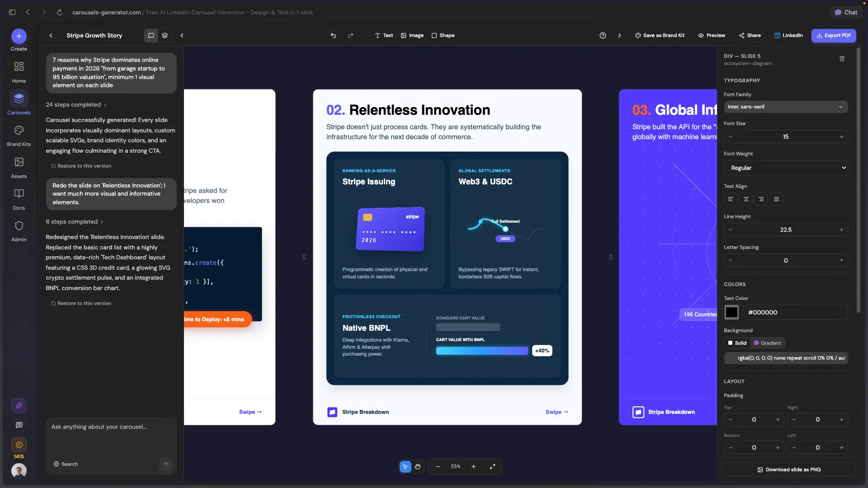Collapse the chat side panel
This screenshot has width=868, height=488.
coord(182,36)
